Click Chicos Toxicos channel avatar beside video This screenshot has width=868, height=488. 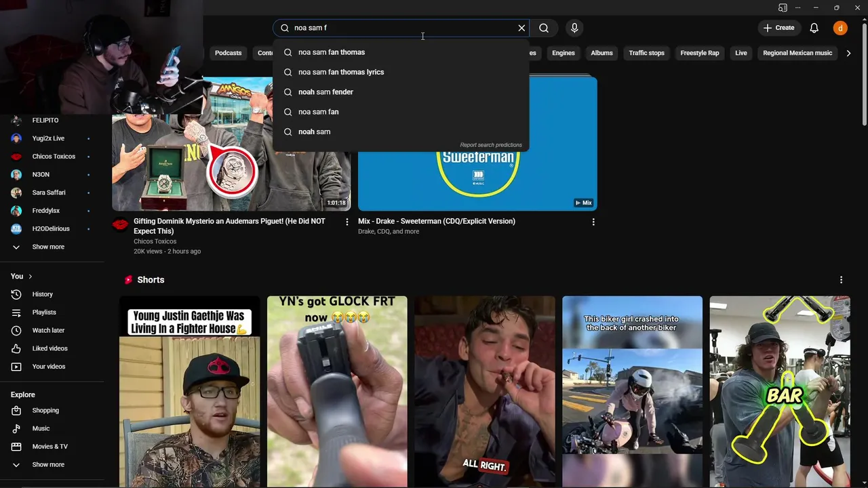pos(120,224)
